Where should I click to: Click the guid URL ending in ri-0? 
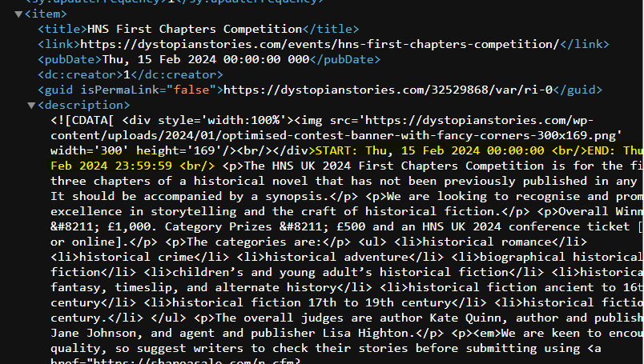coord(388,90)
